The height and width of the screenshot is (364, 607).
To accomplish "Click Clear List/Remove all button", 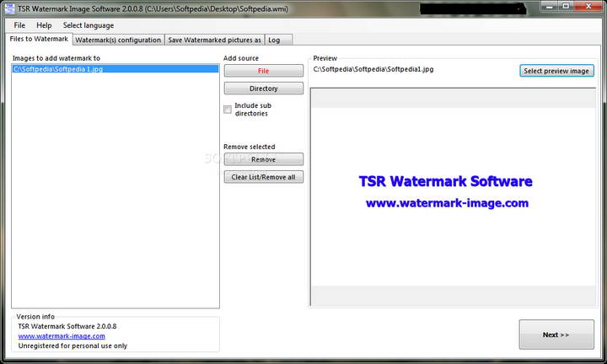I will [264, 177].
